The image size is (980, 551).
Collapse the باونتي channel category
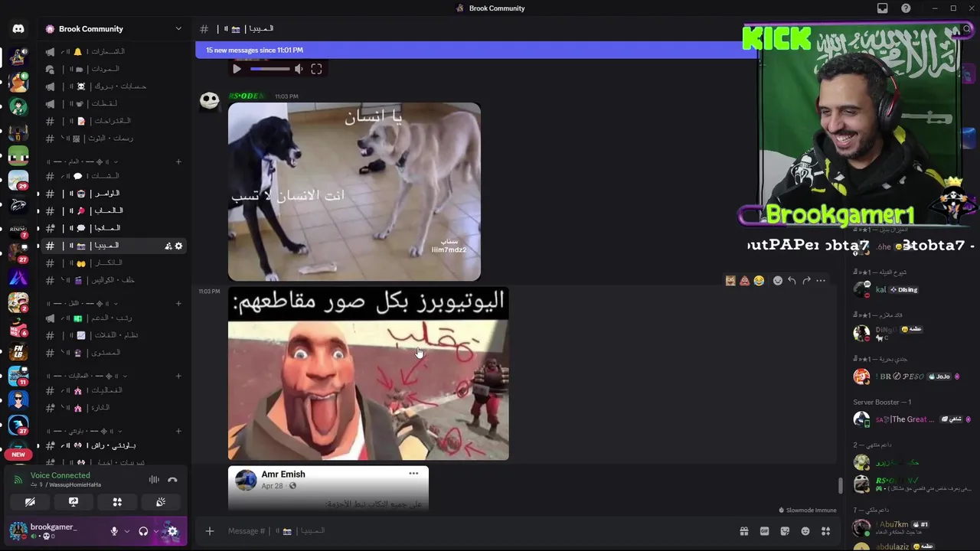(x=84, y=431)
